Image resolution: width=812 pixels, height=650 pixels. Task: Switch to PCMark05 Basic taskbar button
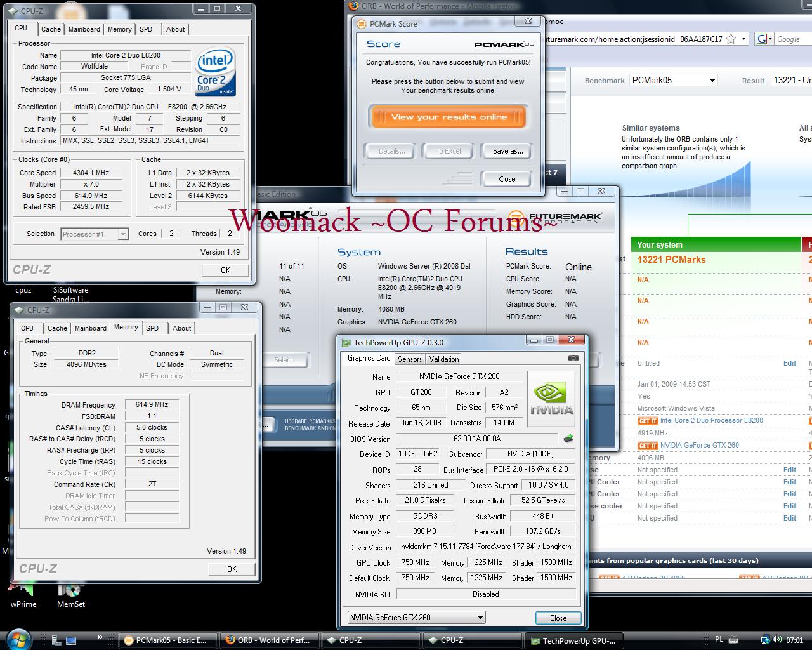(x=168, y=640)
